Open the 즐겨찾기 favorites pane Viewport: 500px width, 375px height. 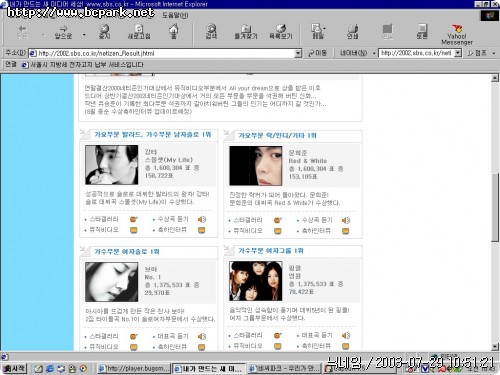246,32
